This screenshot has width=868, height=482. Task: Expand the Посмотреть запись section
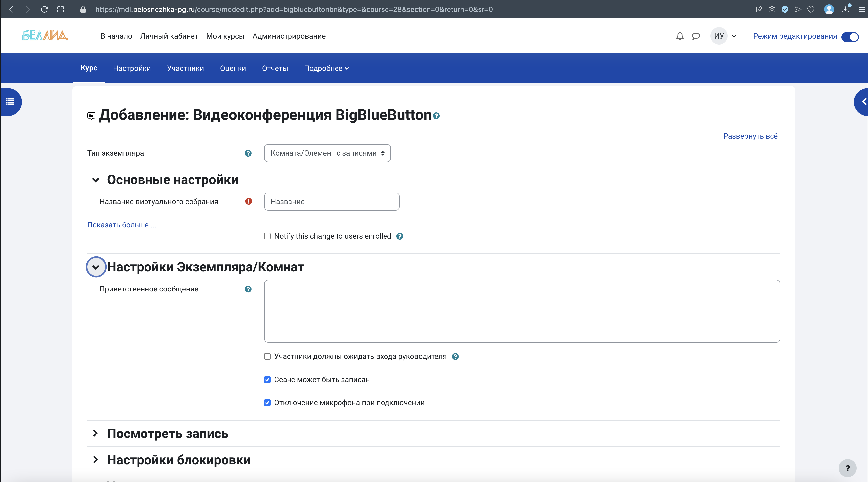96,434
